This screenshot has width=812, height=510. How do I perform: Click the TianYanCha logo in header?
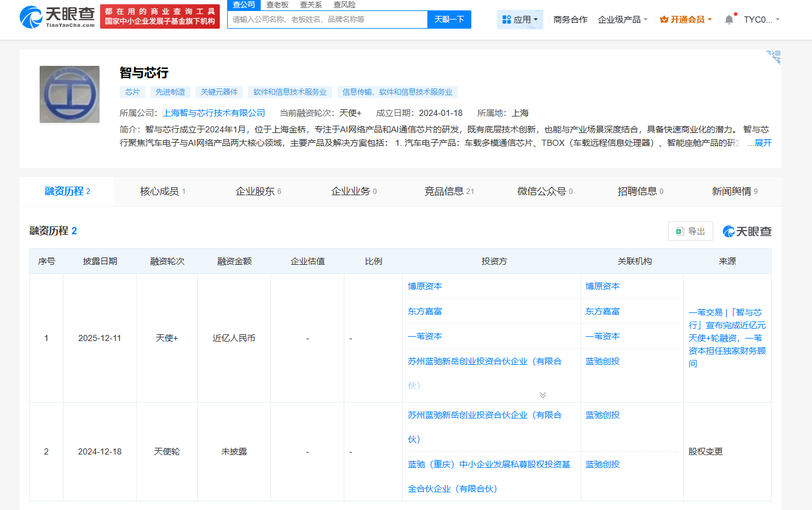pyautogui.click(x=57, y=18)
